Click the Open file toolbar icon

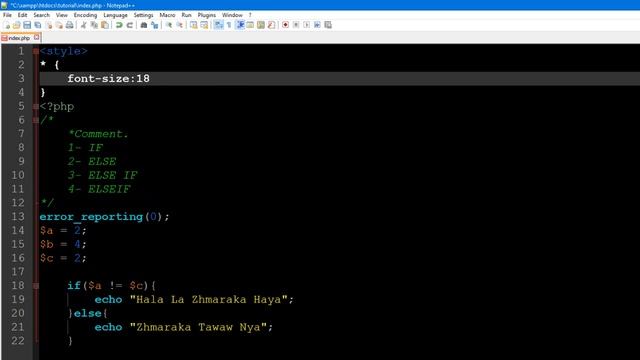17,25
